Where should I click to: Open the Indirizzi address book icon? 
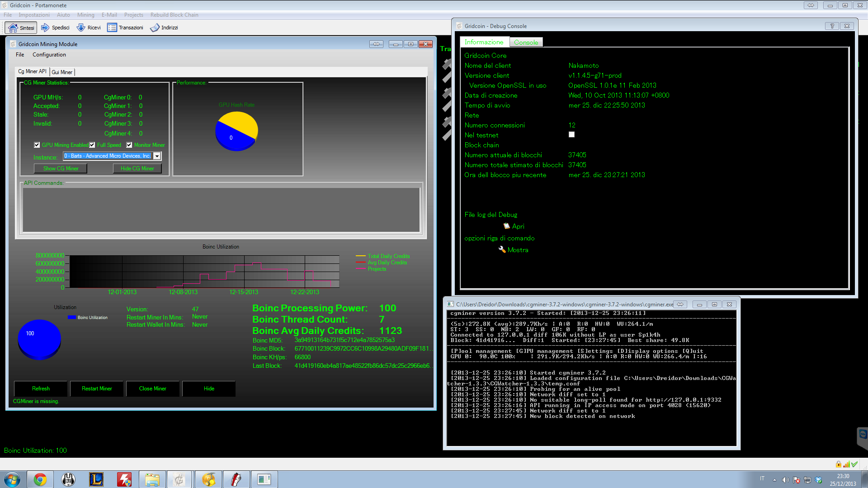coord(155,28)
